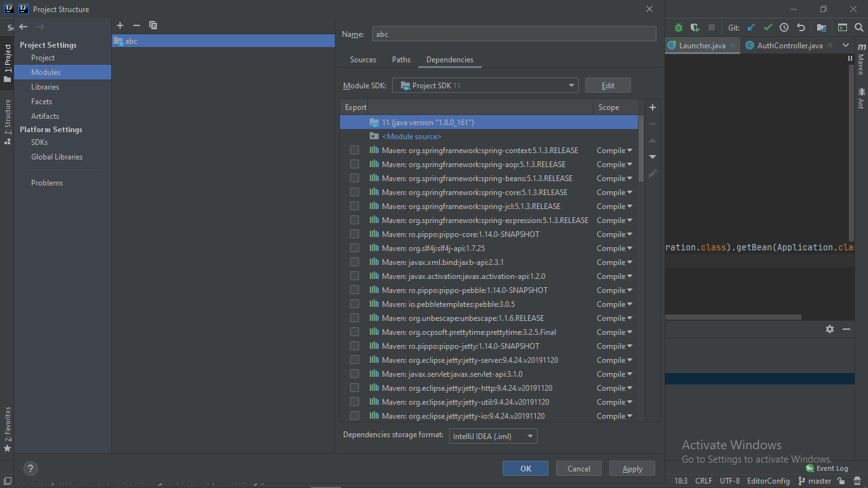
Task: Click the inspector hat icon in status bar
Action: point(857,481)
